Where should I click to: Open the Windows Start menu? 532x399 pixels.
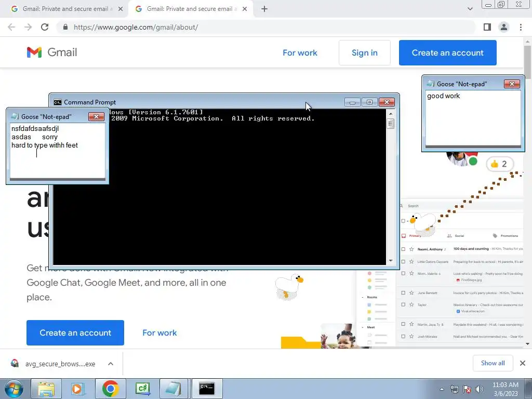click(x=14, y=389)
